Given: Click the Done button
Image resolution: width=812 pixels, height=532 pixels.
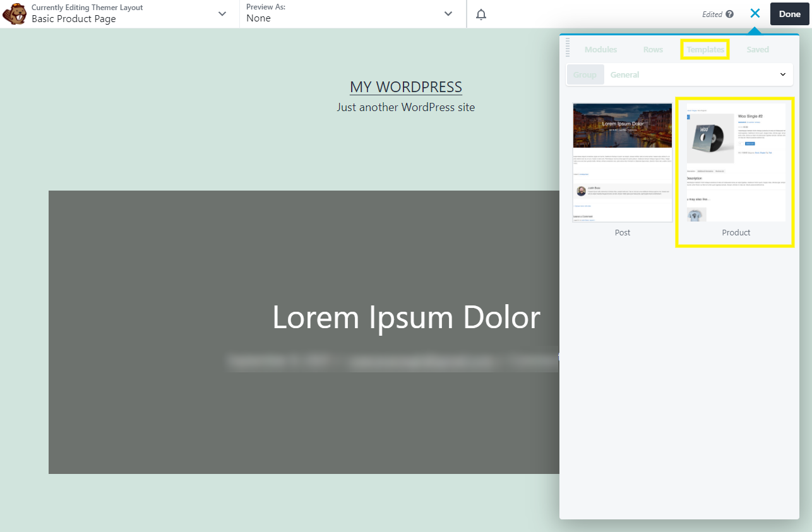Looking at the screenshot, I should (x=789, y=13).
